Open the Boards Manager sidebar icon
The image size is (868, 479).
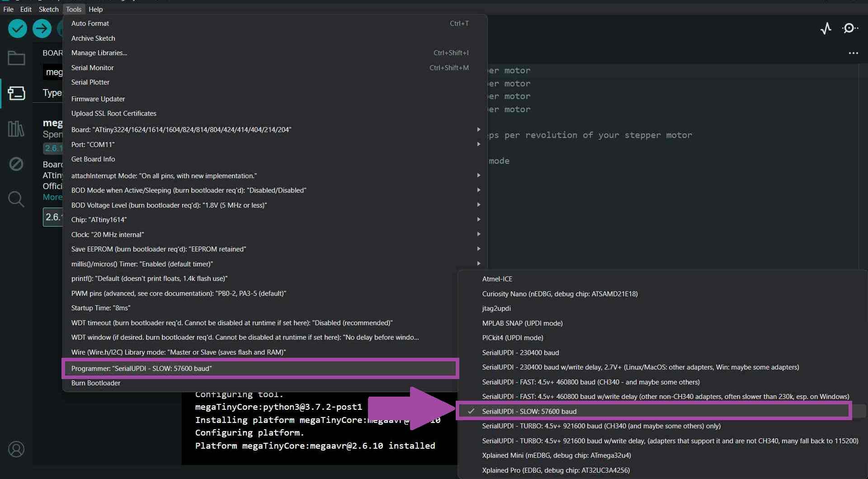(x=16, y=93)
